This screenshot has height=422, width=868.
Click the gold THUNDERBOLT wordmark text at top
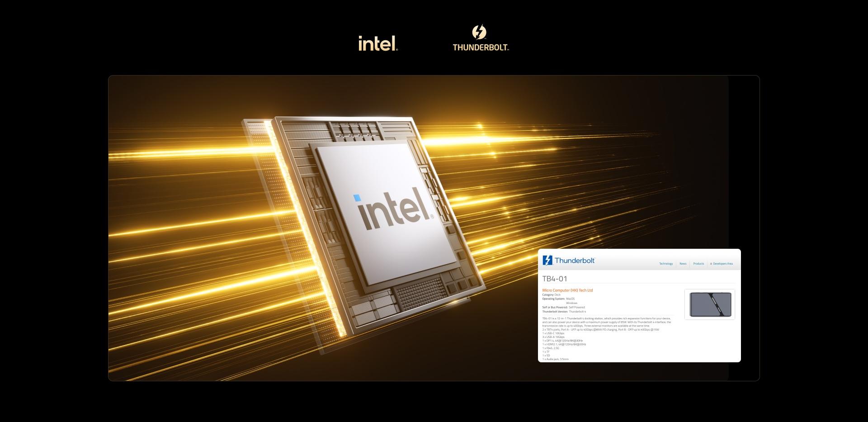[x=481, y=47]
